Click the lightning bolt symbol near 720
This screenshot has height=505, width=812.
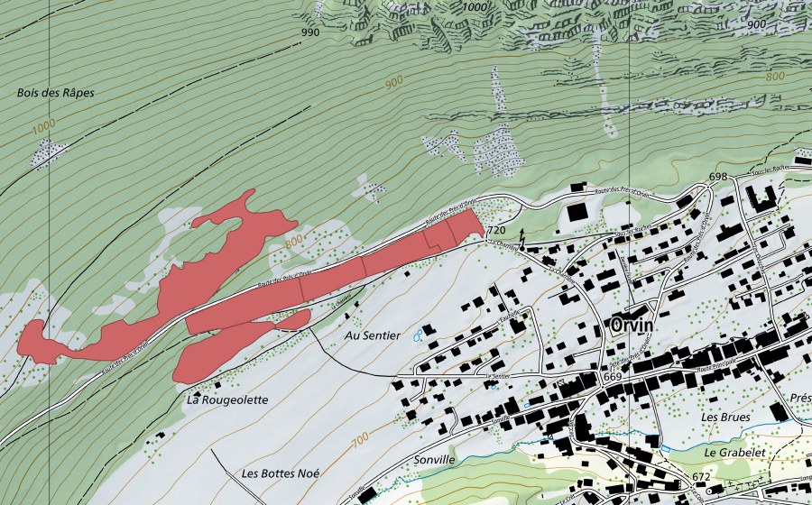coord(522,240)
